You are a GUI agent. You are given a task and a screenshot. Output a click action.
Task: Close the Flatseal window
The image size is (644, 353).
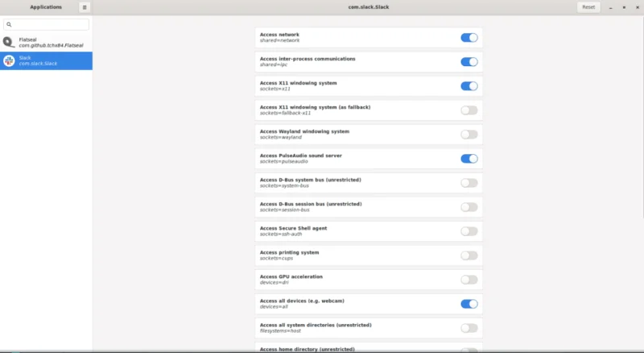click(x=637, y=7)
